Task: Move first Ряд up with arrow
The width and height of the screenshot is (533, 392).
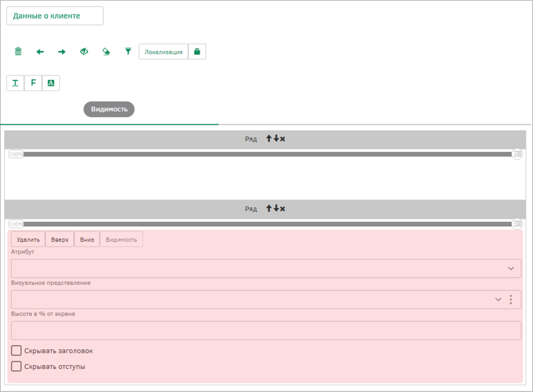Action: tap(269, 139)
